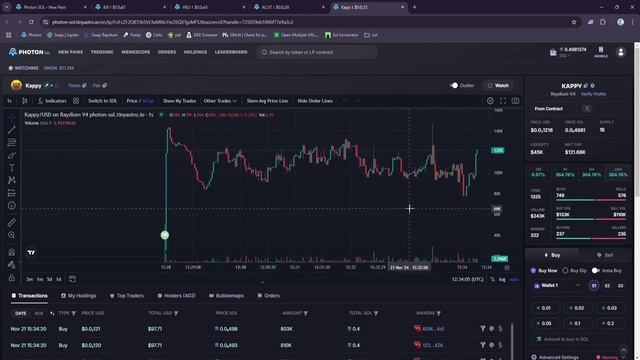The height and width of the screenshot is (360, 640).
Task: Click Switch to SOL button
Action: pyautogui.click(x=102, y=101)
